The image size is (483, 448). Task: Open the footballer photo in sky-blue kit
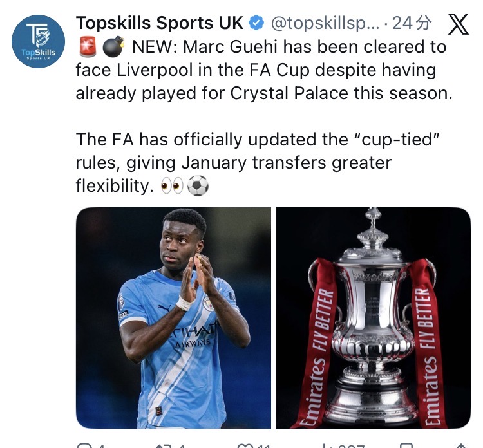click(x=173, y=318)
